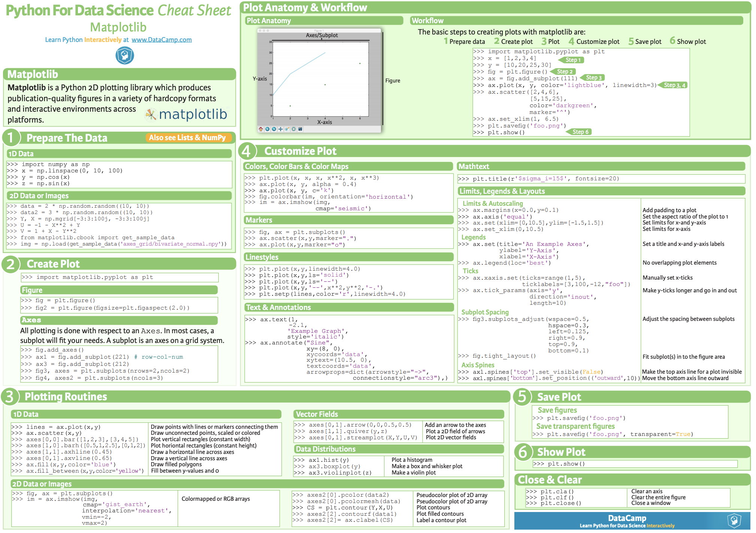
Task: Click the 'X-axis' label below the plot
Action: click(324, 122)
